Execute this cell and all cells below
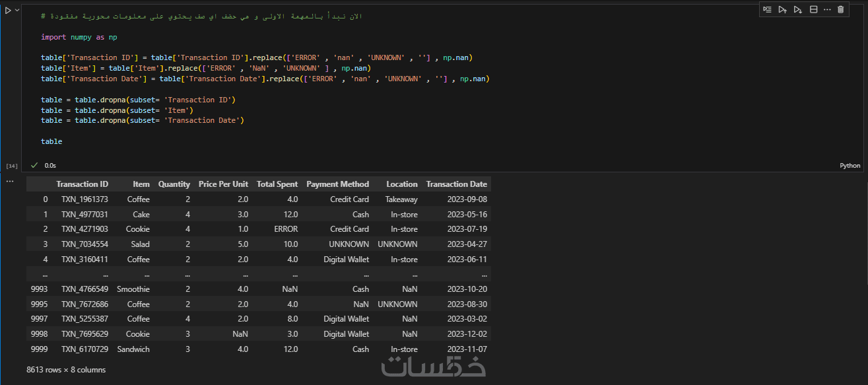 point(797,9)
